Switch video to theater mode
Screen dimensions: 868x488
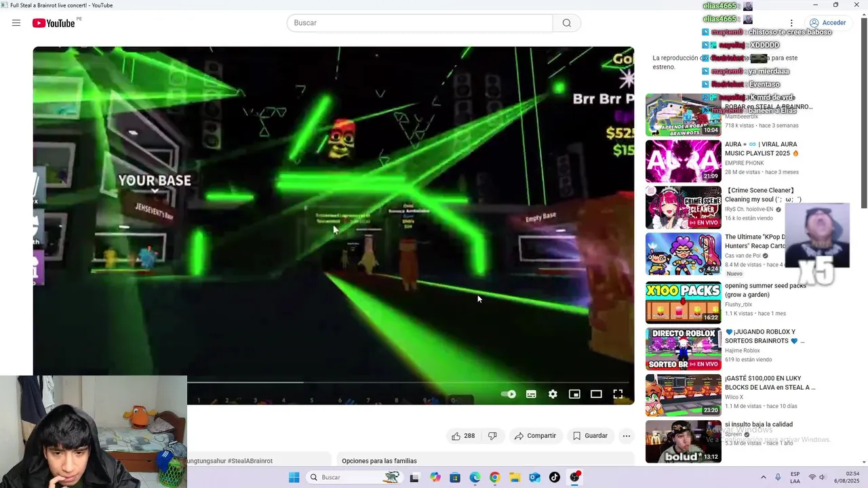click(596, 394)
